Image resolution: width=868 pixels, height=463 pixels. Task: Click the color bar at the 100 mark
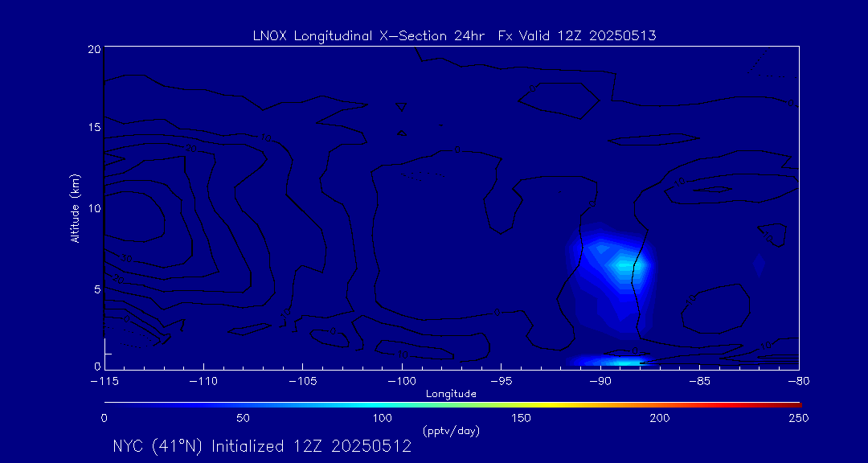click(383, 404)
